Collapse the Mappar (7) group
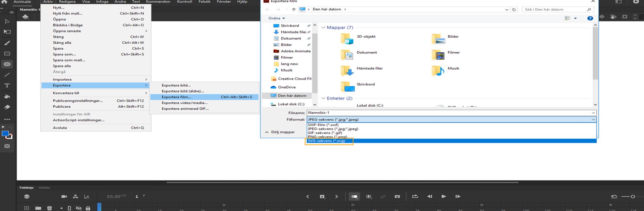 pos(323,28)
